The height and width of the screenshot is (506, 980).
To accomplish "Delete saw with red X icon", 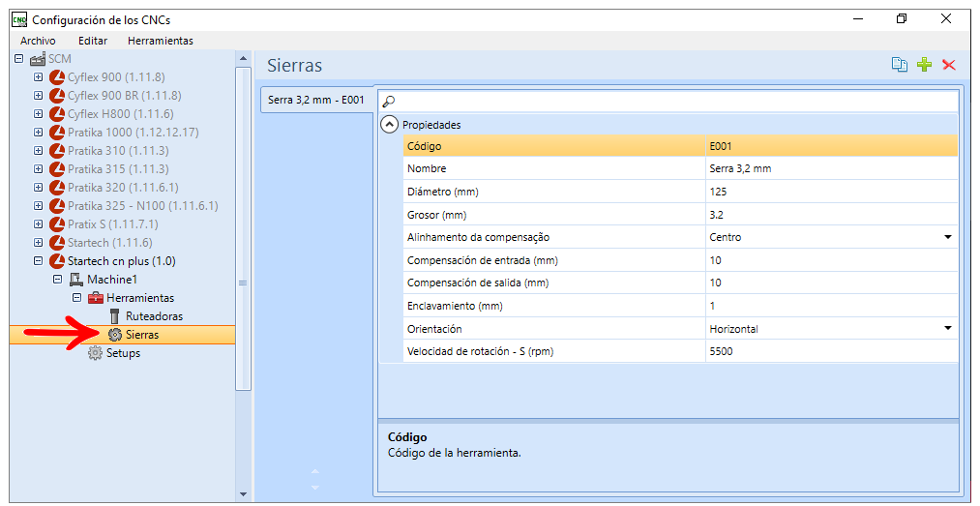I will click(x=949, y=65).
